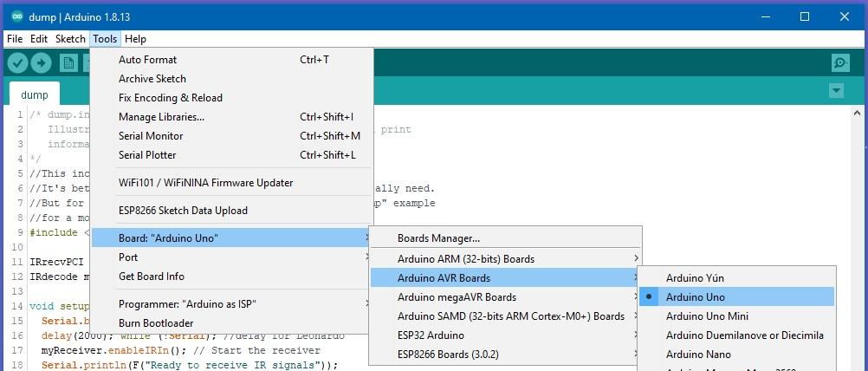
Task: Choose Burn Bootloader
Action: pos(232,322)
